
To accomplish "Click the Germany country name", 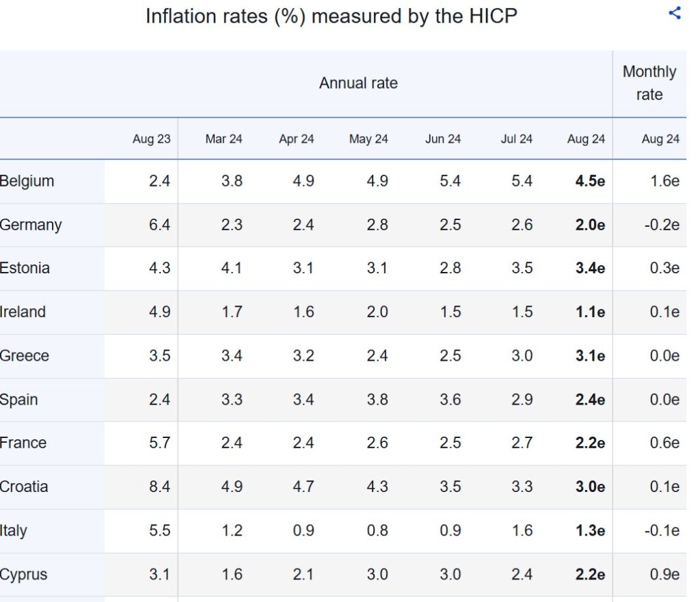I will point(30,225).
